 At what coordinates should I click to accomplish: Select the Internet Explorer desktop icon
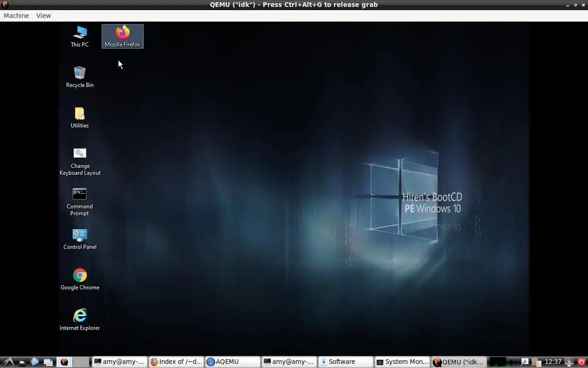[79, 320]
